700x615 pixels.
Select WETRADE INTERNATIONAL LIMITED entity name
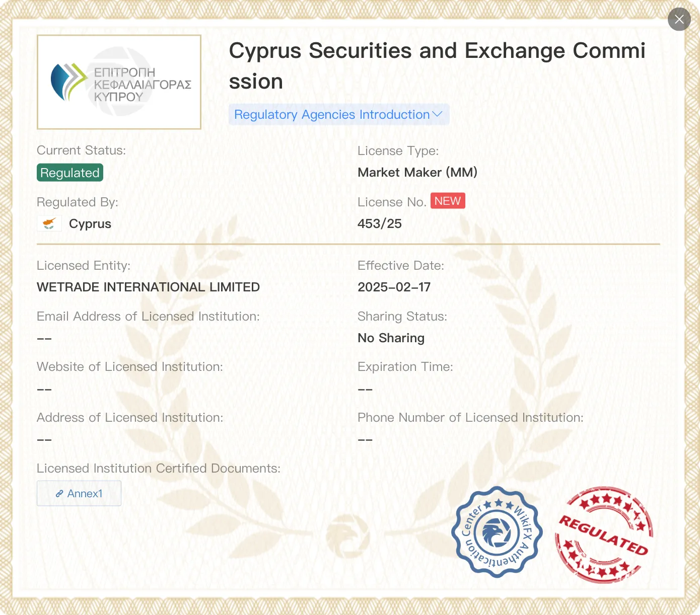pos(148,287)
